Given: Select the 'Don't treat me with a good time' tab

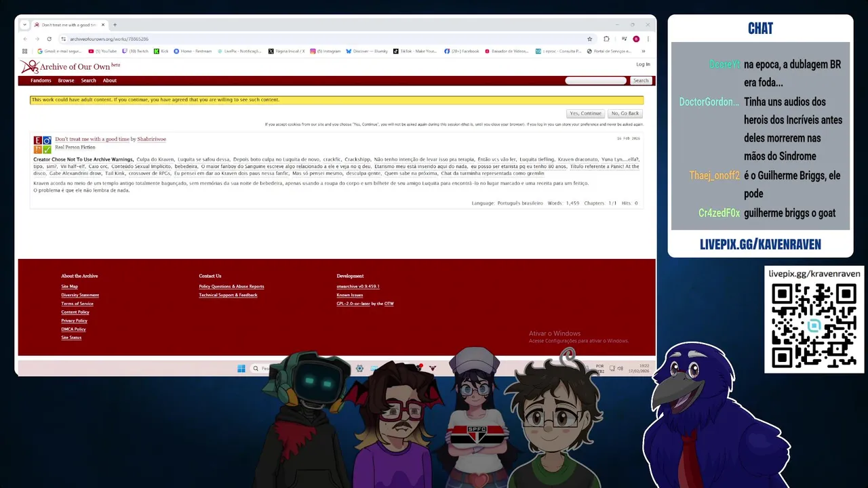Looking at the screenshot, I should pyautogui.click(x=69, y=24).
